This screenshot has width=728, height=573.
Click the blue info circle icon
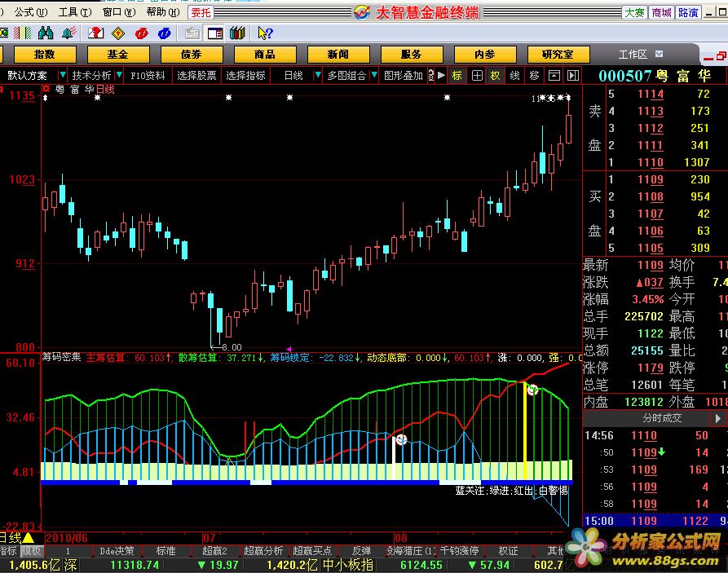point(165,33)
